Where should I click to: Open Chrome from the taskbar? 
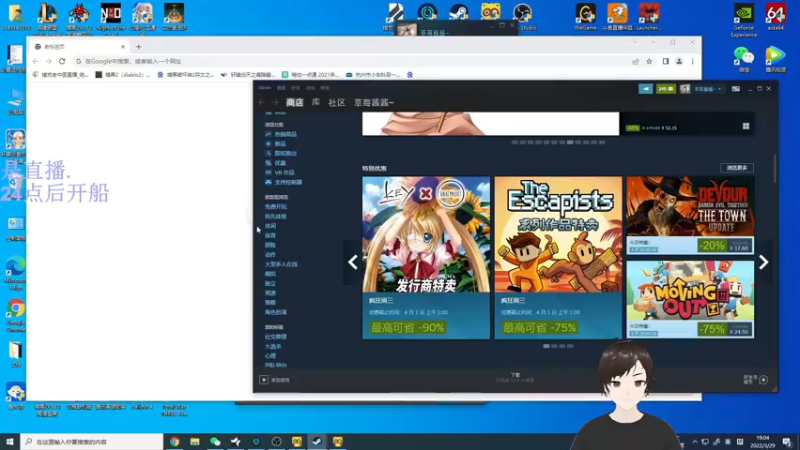[174, 441]
